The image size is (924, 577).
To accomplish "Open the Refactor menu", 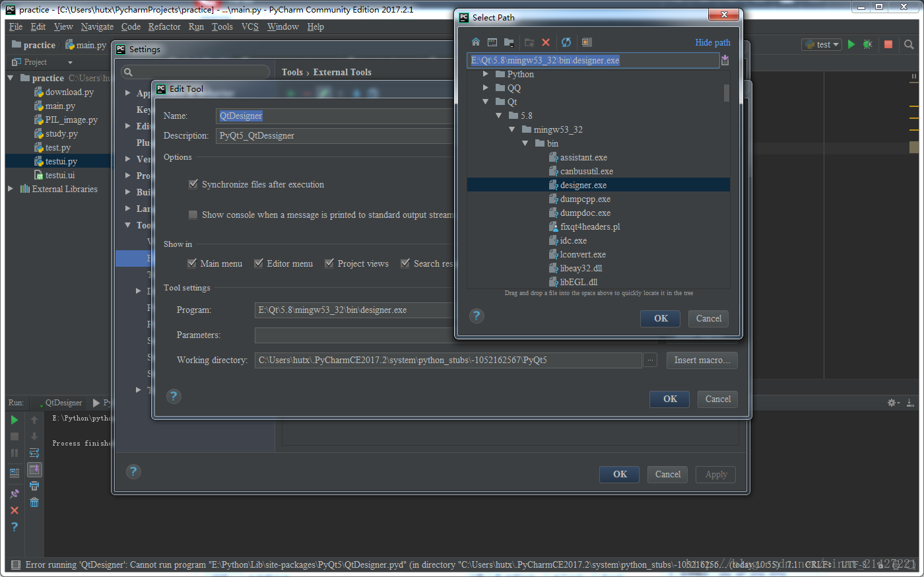I will click(164, 27).
